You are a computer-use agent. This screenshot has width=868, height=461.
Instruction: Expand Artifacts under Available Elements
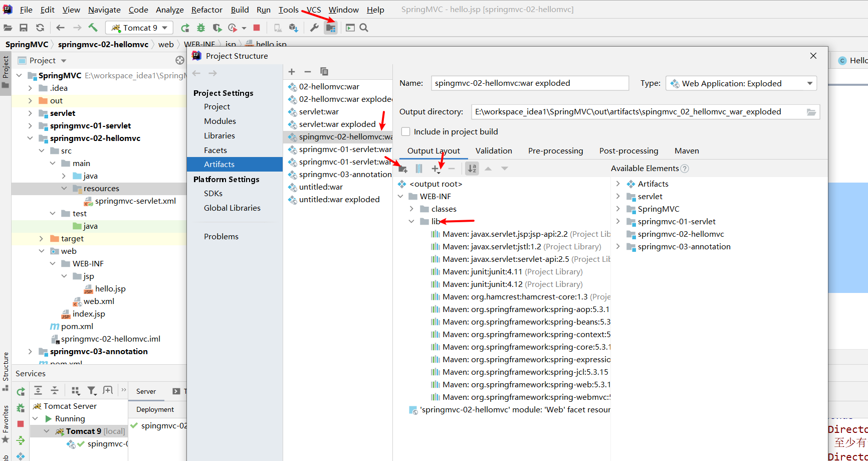[618, 184]
